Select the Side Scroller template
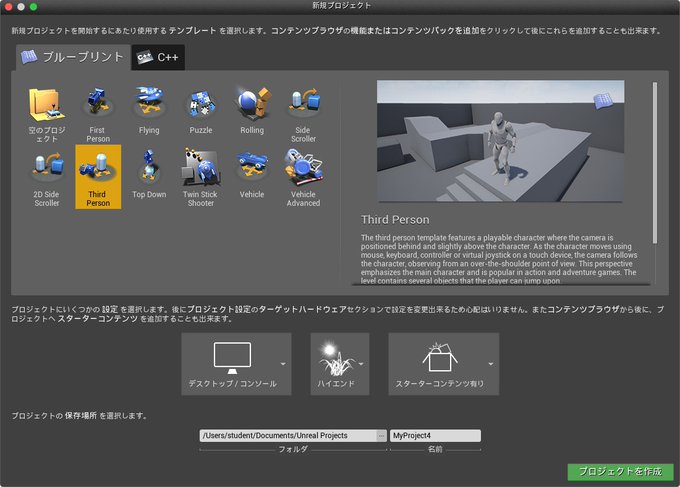 pos(303,113)
